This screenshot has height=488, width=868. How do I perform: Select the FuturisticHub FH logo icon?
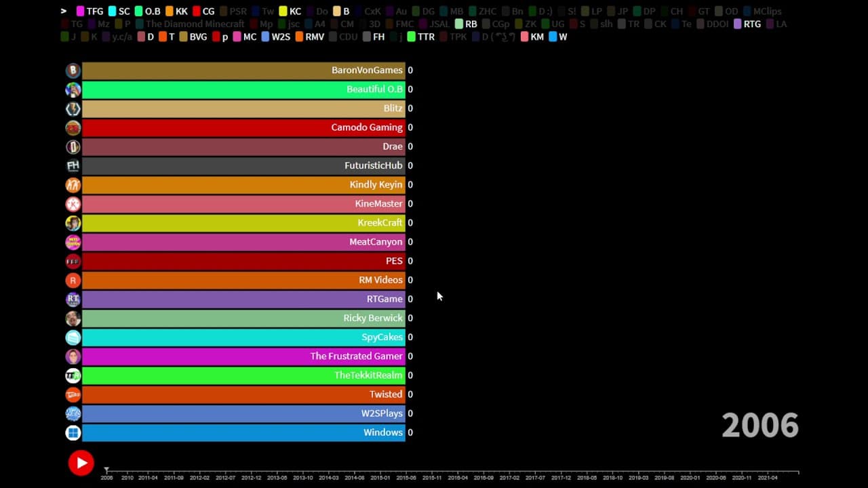[x=73, y=165]
